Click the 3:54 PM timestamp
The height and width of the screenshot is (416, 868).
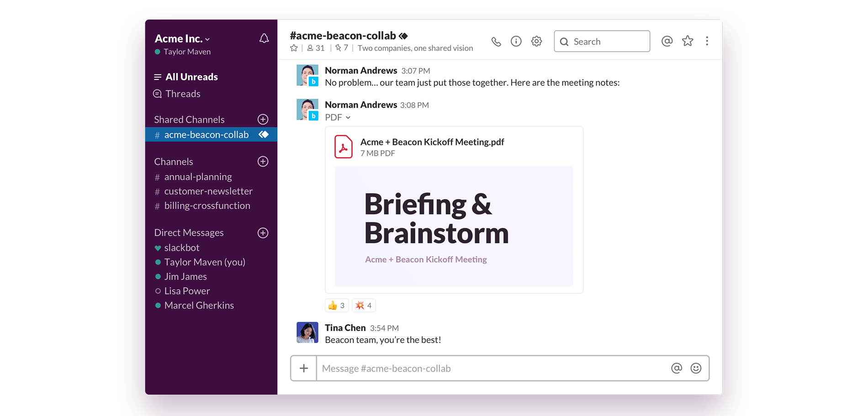(384, 328)
